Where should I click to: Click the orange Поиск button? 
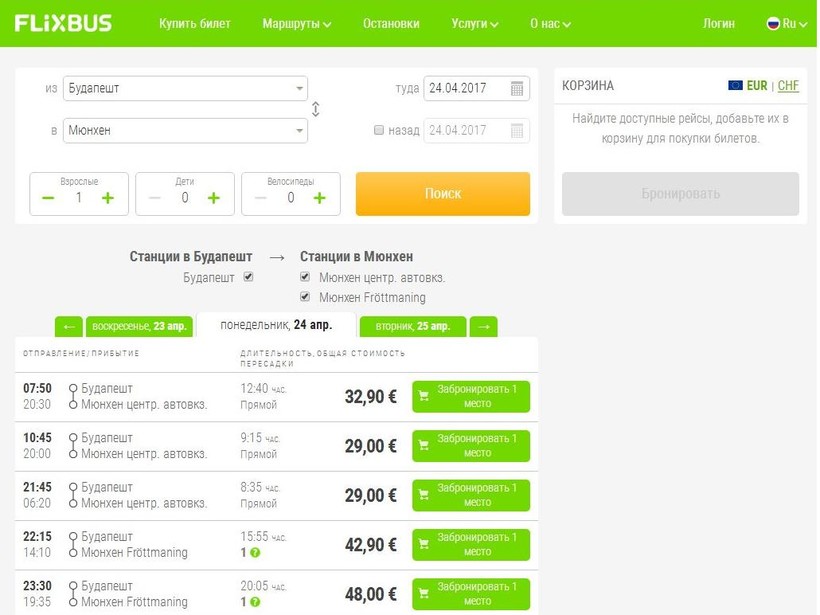click(443, 193)
